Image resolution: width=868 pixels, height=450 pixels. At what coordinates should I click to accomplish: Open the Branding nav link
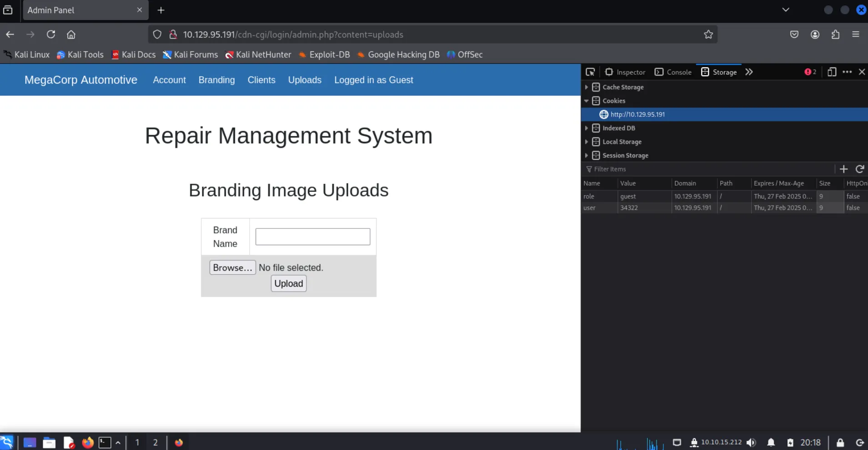point(216,80)
